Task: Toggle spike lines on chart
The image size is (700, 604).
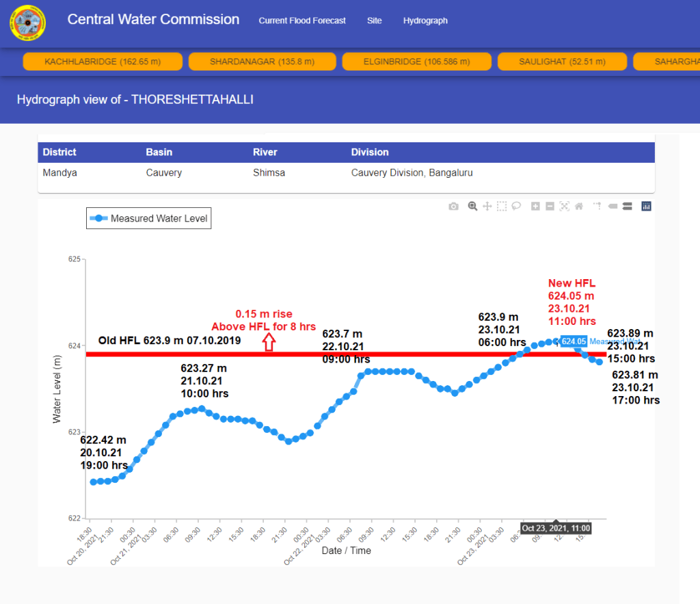Action: tap(597, 206)
